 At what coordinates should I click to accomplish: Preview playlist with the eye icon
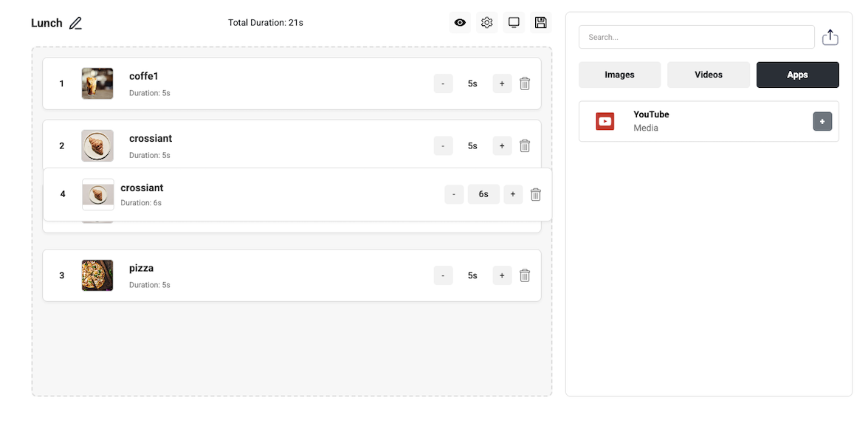coord(460,23)
